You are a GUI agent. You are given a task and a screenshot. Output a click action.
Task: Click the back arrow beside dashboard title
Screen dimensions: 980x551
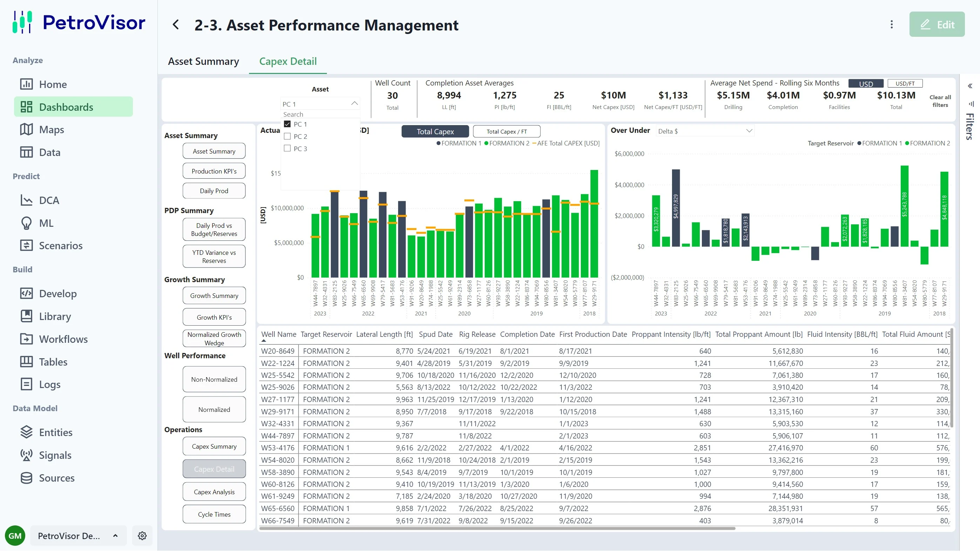pos(176,25)
